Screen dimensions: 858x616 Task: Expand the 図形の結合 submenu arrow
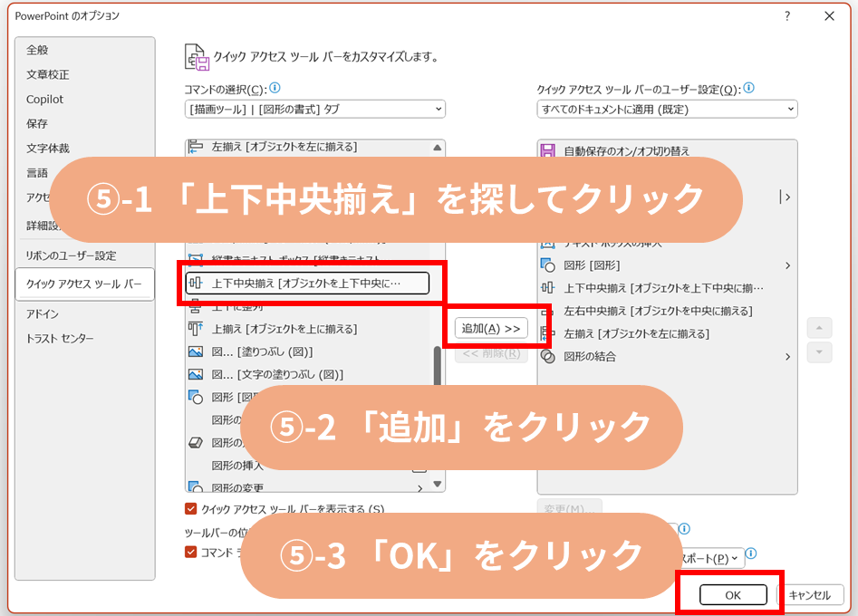[x=787, y=356]
